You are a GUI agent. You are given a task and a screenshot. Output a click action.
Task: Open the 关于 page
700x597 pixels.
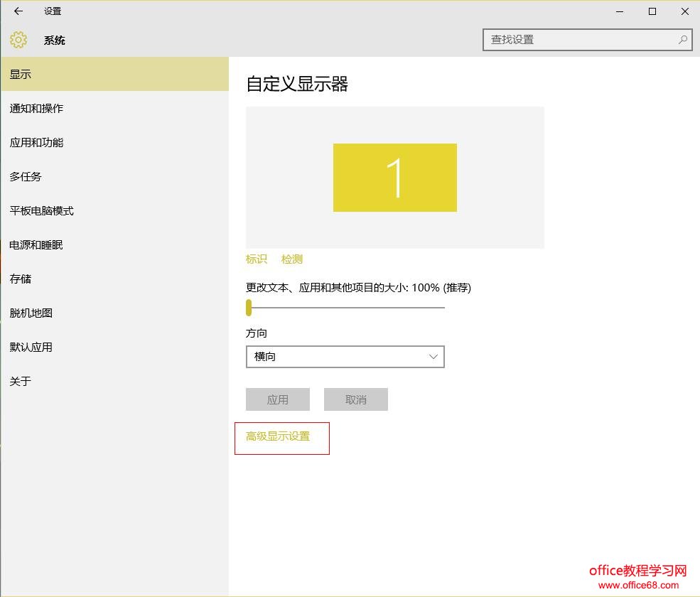coord(21,382)
